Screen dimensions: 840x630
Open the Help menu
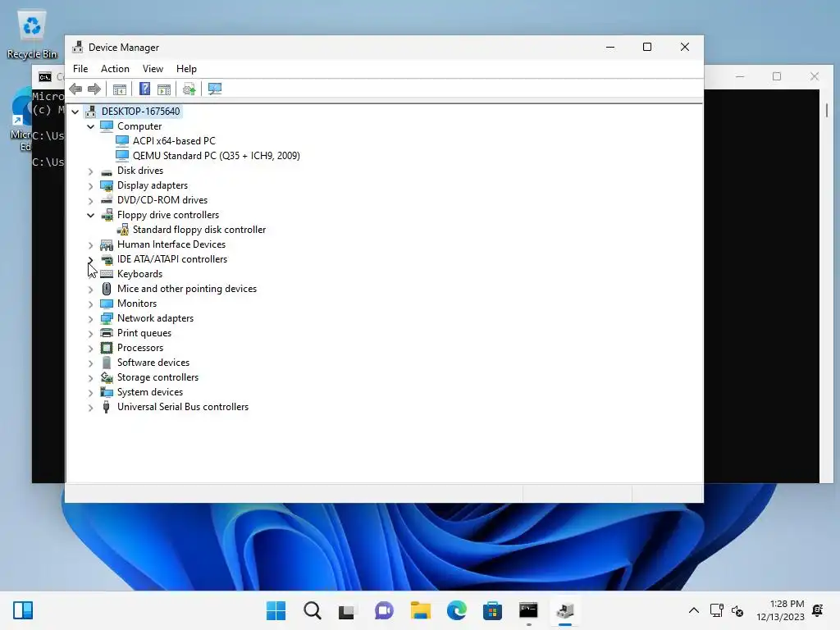[x=186, y=69]
